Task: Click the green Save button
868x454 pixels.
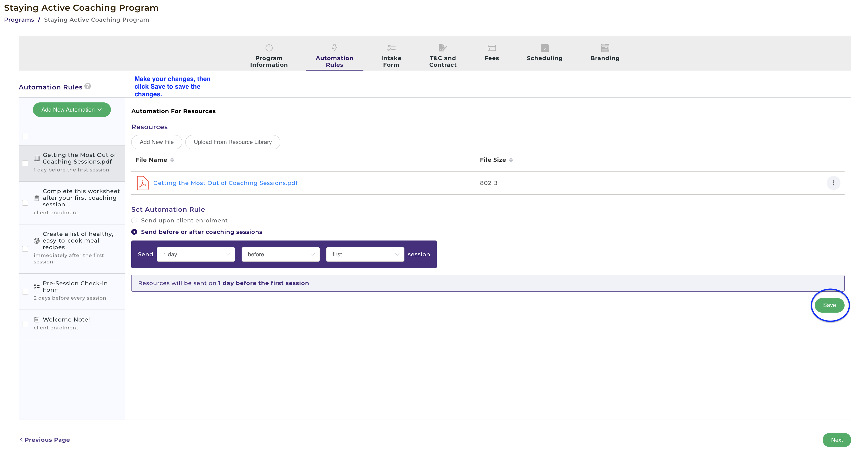Action: coord(829,305)
